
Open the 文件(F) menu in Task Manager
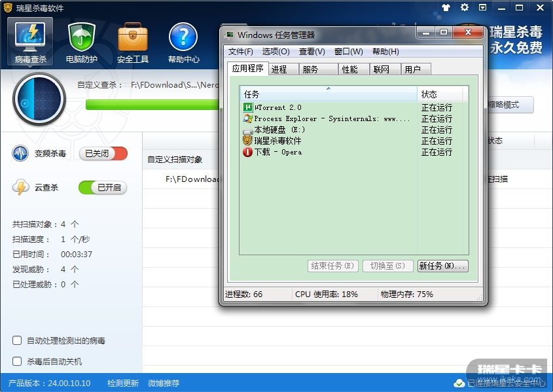(241, 52)
